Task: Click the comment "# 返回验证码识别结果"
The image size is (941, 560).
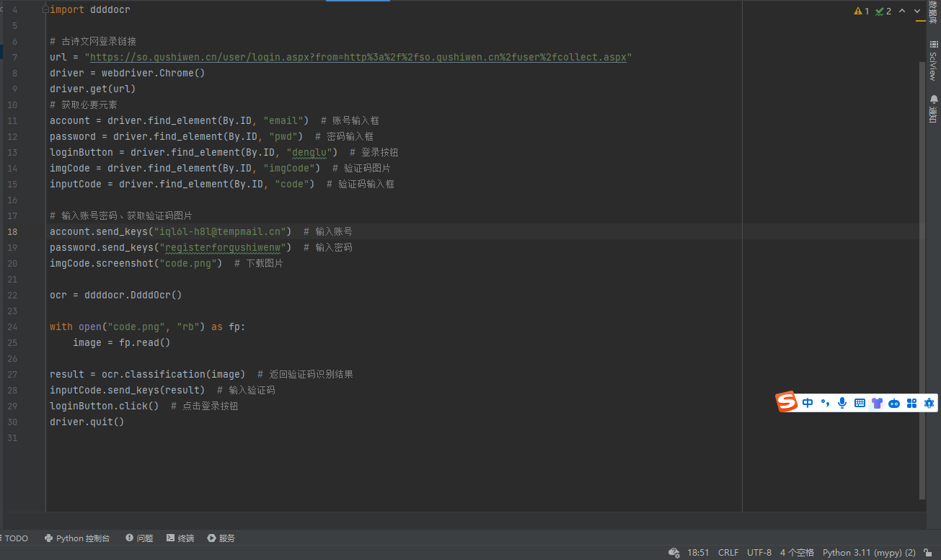Action: click(306, 374)
